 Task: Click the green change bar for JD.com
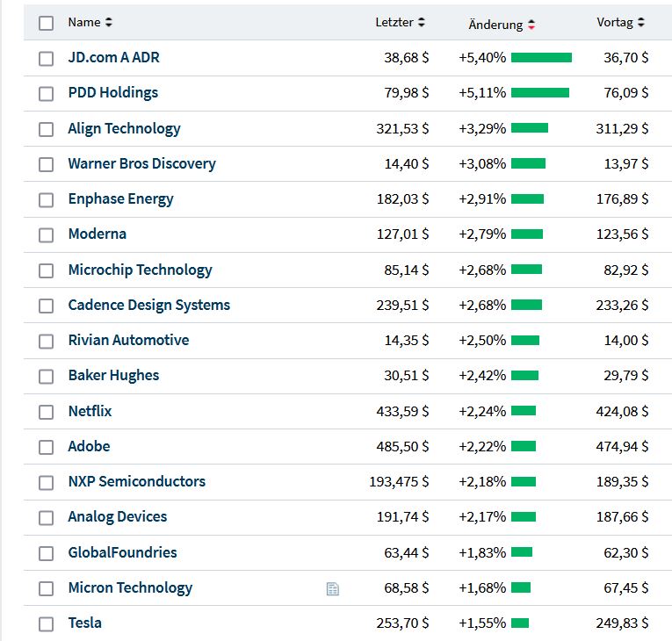541,58
